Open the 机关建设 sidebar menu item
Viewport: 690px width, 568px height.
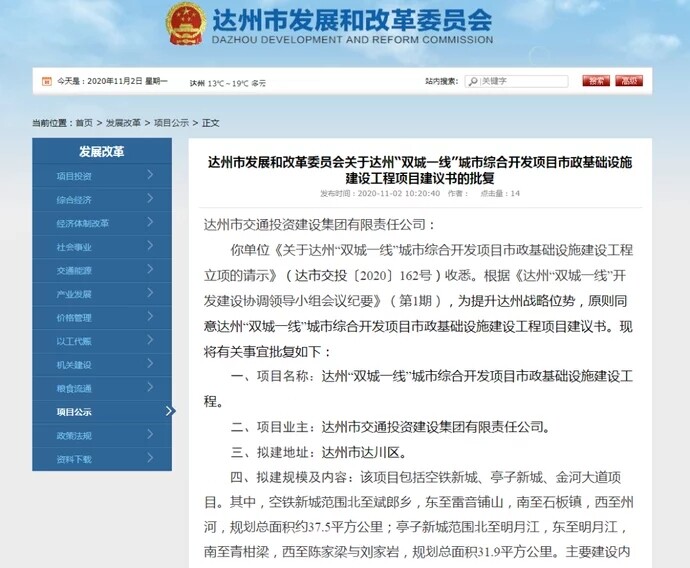point(75,364)
